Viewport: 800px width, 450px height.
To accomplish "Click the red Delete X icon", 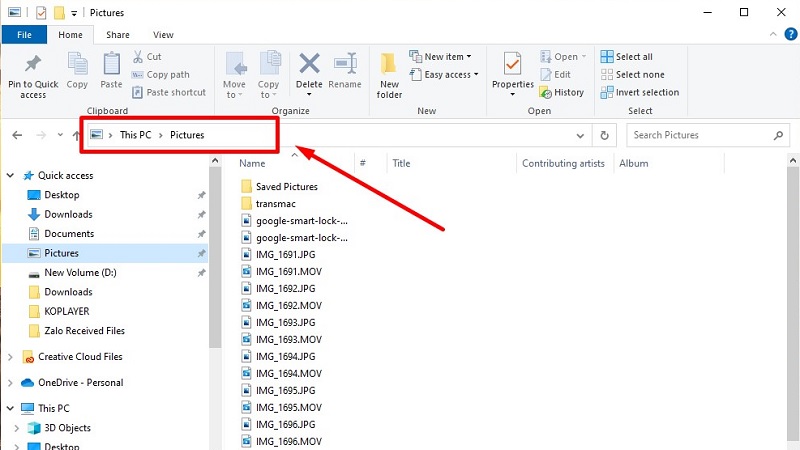I will pyautogui.click(x=309, y=64).
